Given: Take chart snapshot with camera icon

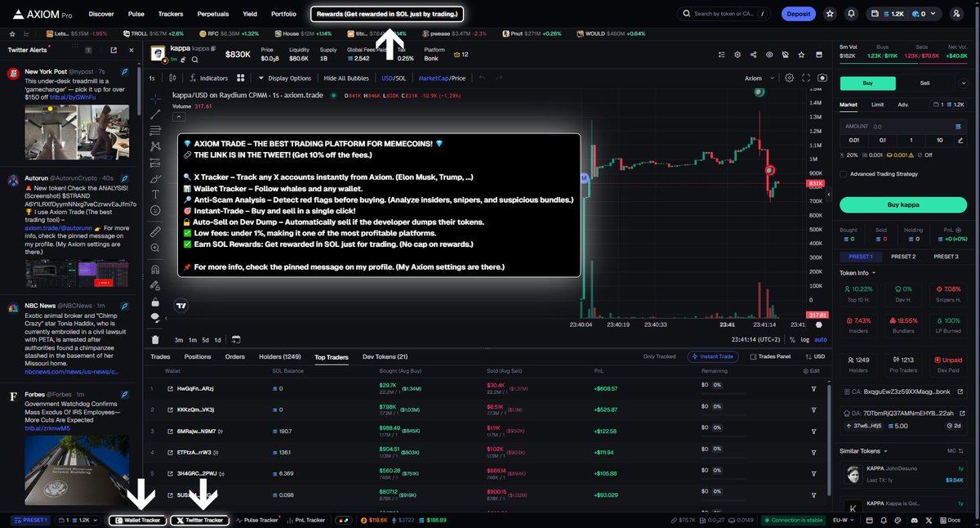Looking at the screenshot, I should tap(822, 78).
